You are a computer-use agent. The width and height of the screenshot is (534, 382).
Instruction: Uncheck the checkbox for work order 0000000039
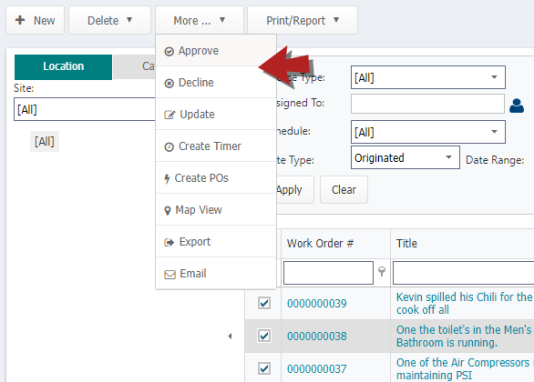[x=264, y=303]
